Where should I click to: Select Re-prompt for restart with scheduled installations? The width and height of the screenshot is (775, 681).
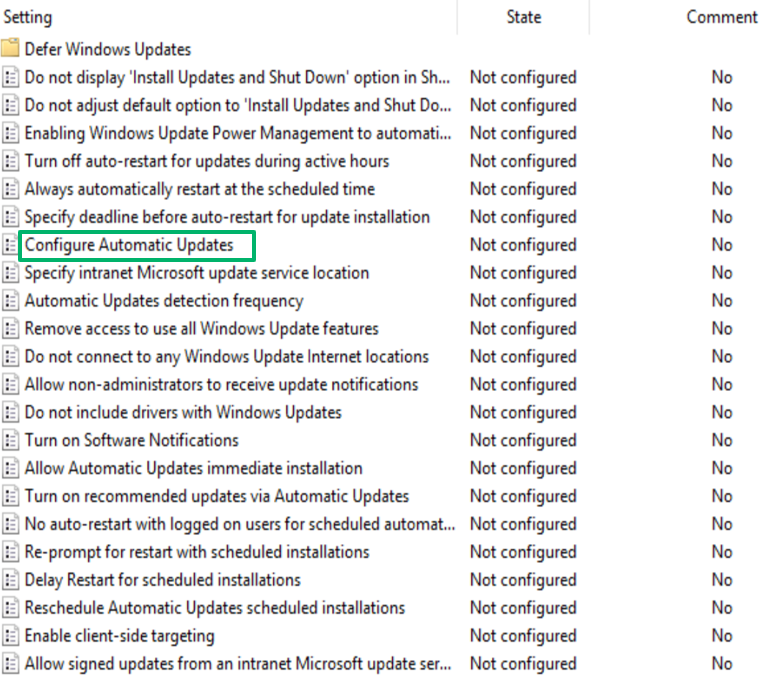[197, 552]
